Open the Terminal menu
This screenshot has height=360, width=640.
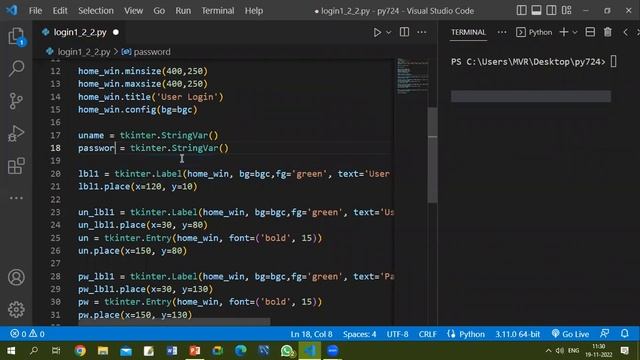click(218, 11)
